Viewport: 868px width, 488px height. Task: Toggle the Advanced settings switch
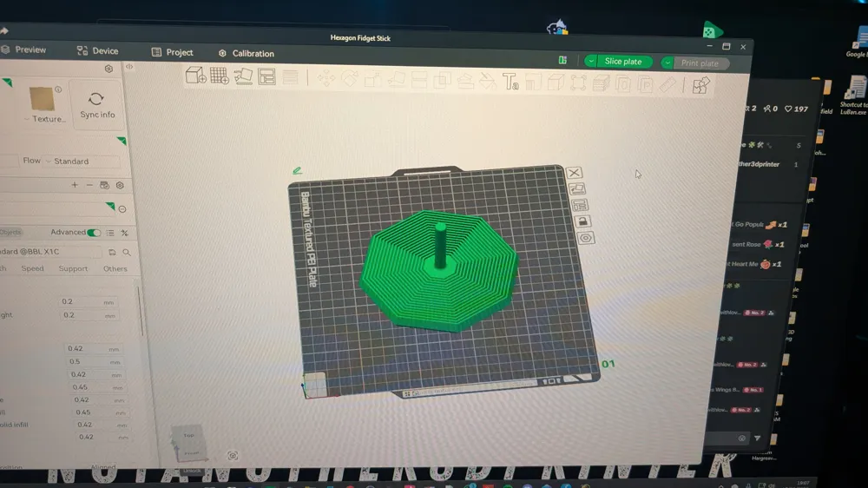(x=94, y=233)
